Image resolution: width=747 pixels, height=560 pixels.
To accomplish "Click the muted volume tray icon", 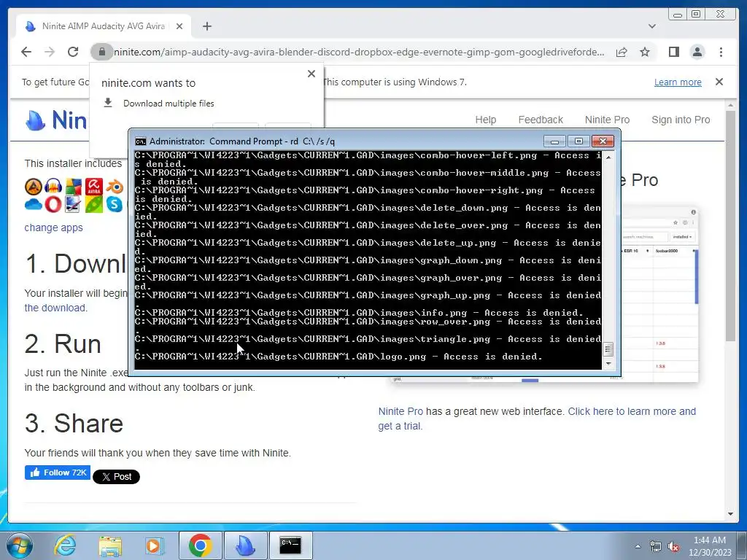I will click(x=673, y=547).
